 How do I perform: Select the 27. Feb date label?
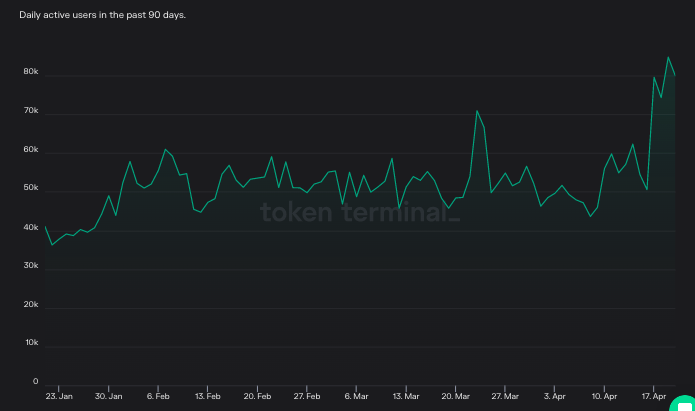tap(306, 396)
